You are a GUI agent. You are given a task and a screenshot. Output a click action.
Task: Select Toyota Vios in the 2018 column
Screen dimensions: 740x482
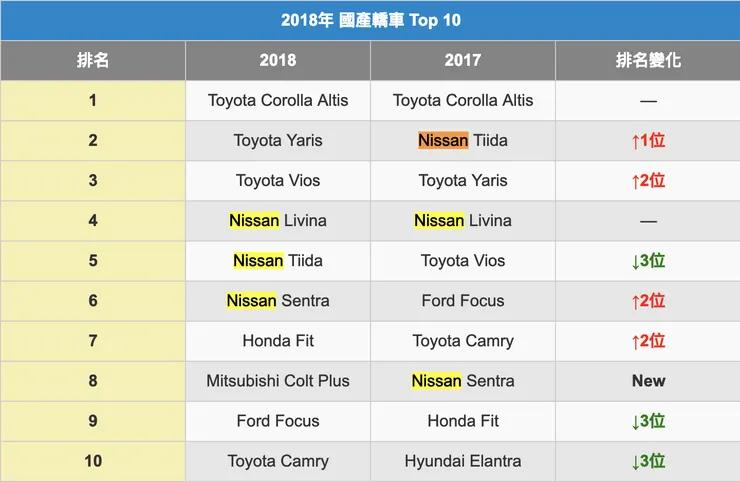278,181
